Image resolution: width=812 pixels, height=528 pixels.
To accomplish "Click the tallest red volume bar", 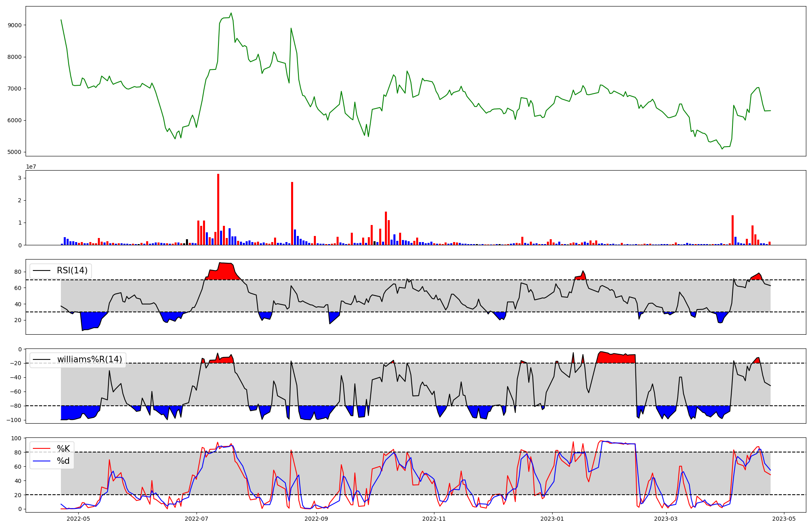I will click(218, 209).
